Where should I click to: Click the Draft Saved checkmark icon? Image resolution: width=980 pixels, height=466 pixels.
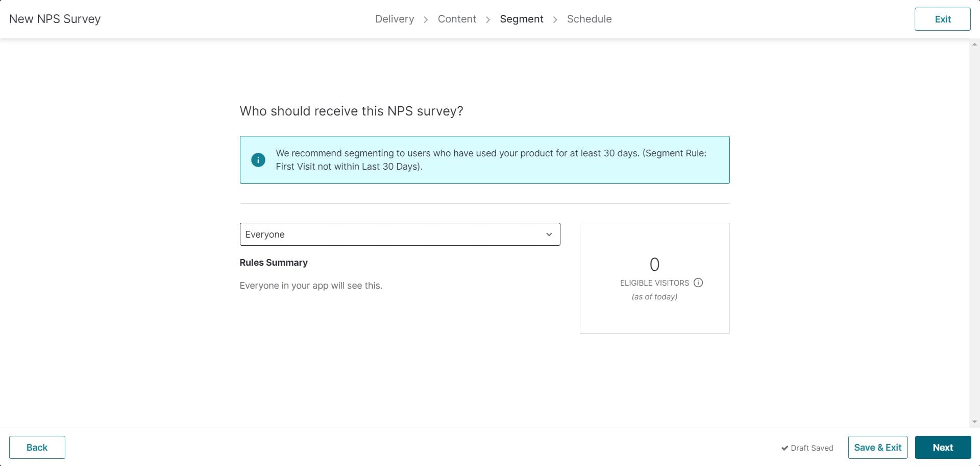[x=785, y=448]
